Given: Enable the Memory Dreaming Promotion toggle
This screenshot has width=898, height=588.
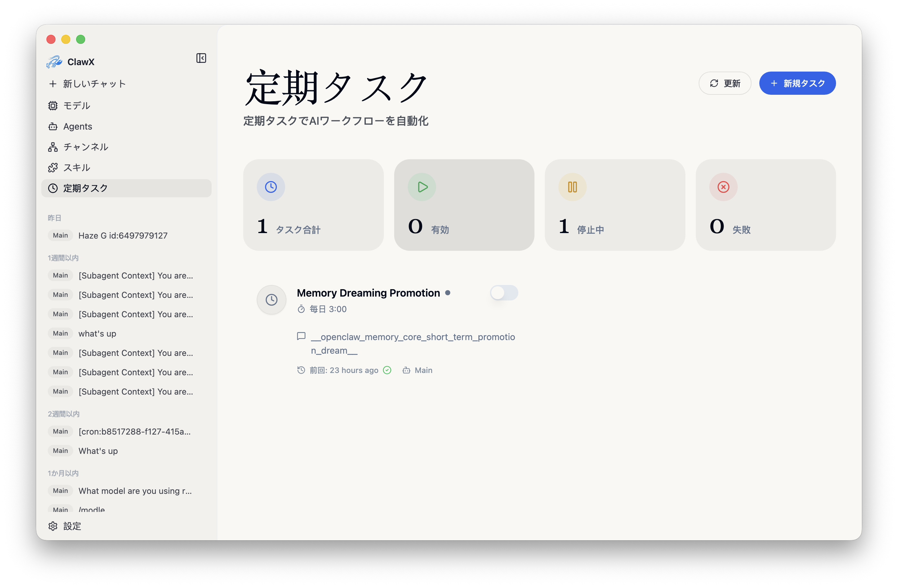Looking at the screenshot, I should coord(504,293).
